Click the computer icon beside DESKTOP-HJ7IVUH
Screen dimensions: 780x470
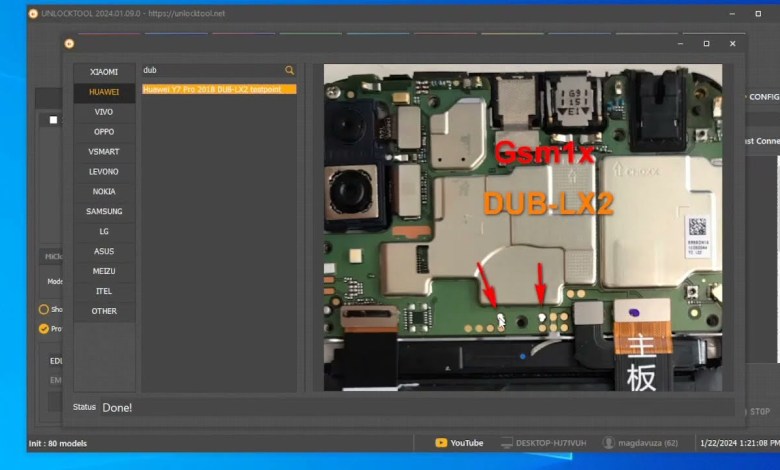click(x=506, y=443)
